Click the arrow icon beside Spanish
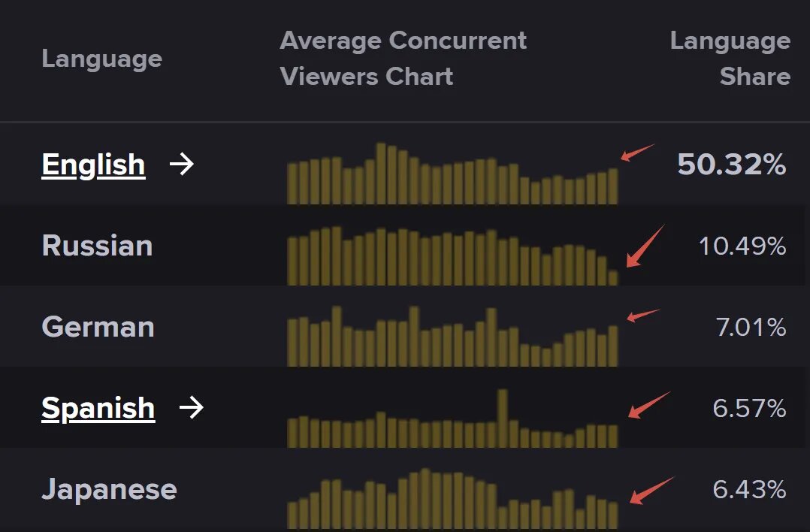810x532 pixels. coord(192,408)
